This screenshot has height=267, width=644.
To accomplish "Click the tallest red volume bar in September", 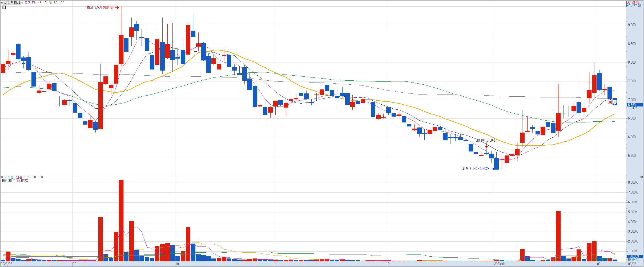I will click(x=121, y=220).
